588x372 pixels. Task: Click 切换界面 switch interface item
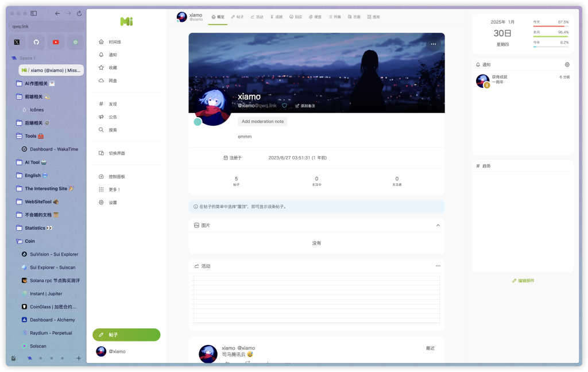click(x=117, y=153)
